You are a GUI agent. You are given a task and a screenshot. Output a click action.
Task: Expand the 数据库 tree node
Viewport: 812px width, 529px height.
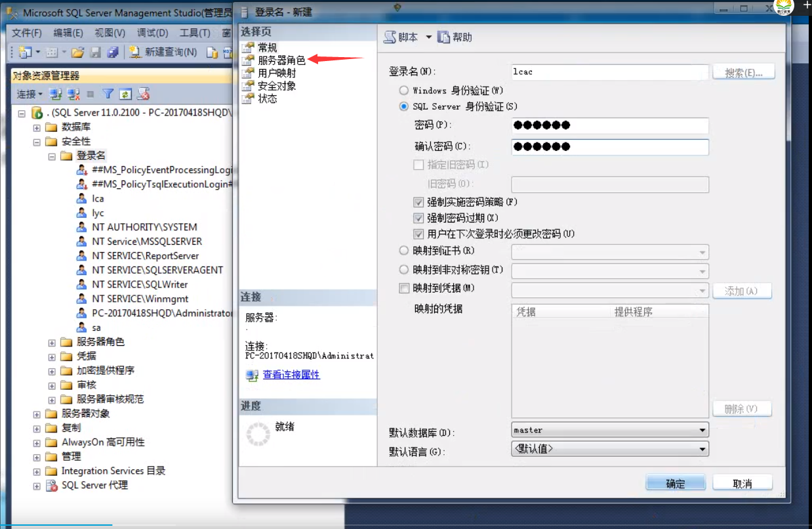point(37,127)
